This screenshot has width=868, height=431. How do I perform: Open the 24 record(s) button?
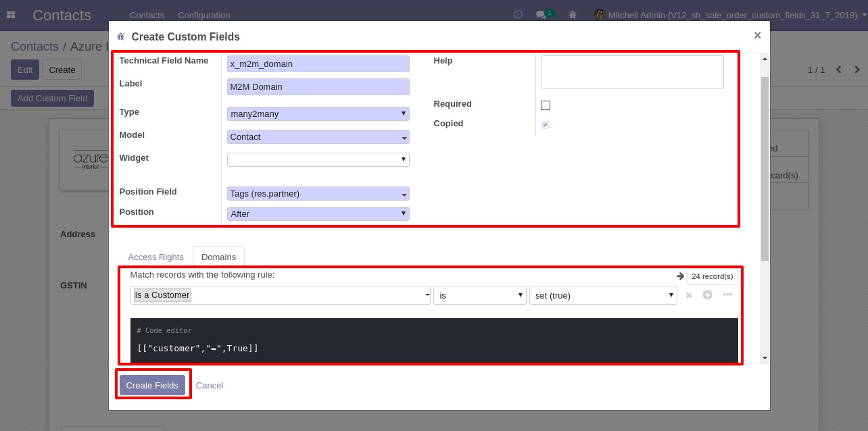[712, 276]
